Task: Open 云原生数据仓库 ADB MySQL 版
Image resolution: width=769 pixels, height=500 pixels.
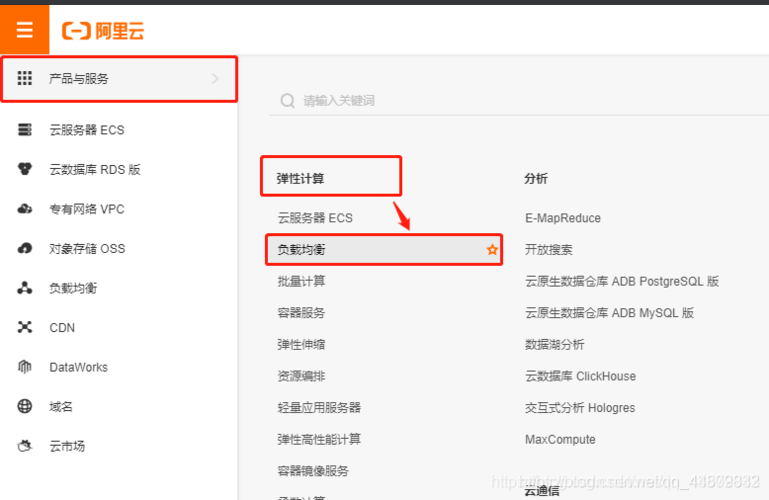Action: coord(610,313)
